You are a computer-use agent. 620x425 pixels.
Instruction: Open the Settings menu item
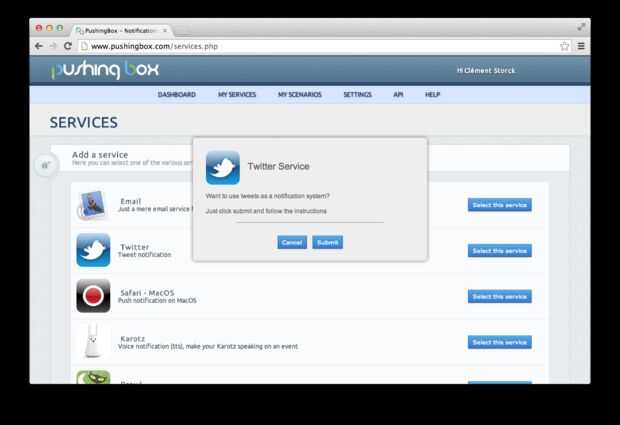pos(357,94)
